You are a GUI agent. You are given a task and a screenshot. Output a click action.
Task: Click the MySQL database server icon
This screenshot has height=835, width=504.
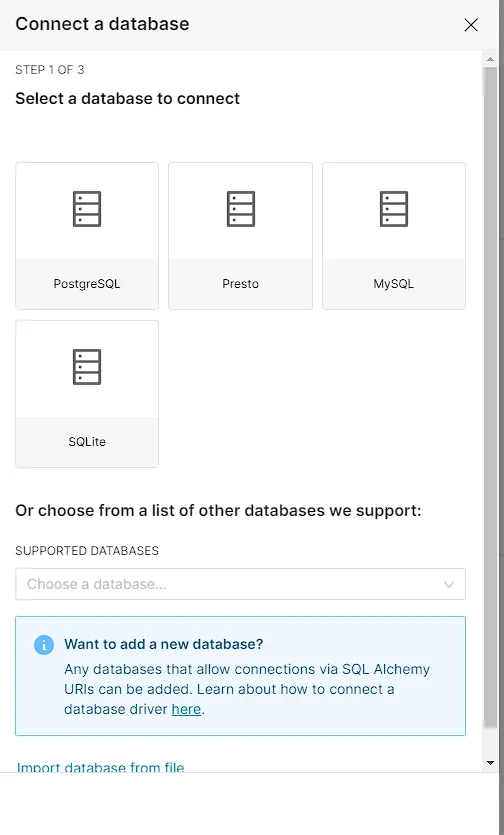pos(394,209)
